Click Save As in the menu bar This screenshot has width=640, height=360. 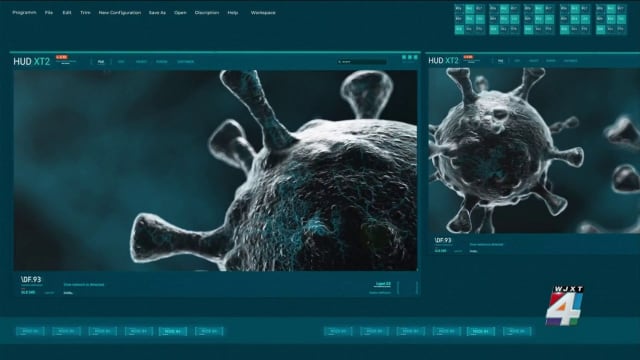[157, 13]
